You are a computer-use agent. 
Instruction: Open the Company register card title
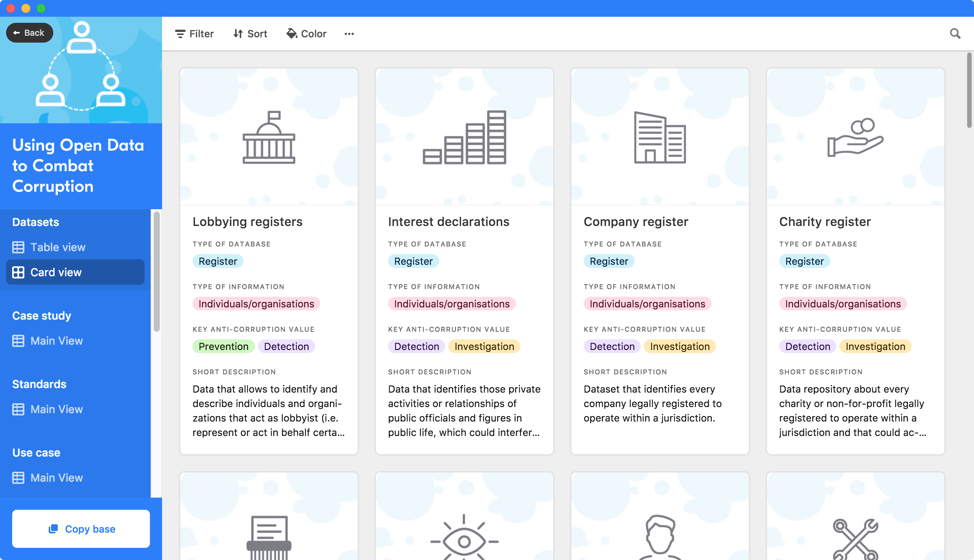pyautogui.click(x=636, y=221)
